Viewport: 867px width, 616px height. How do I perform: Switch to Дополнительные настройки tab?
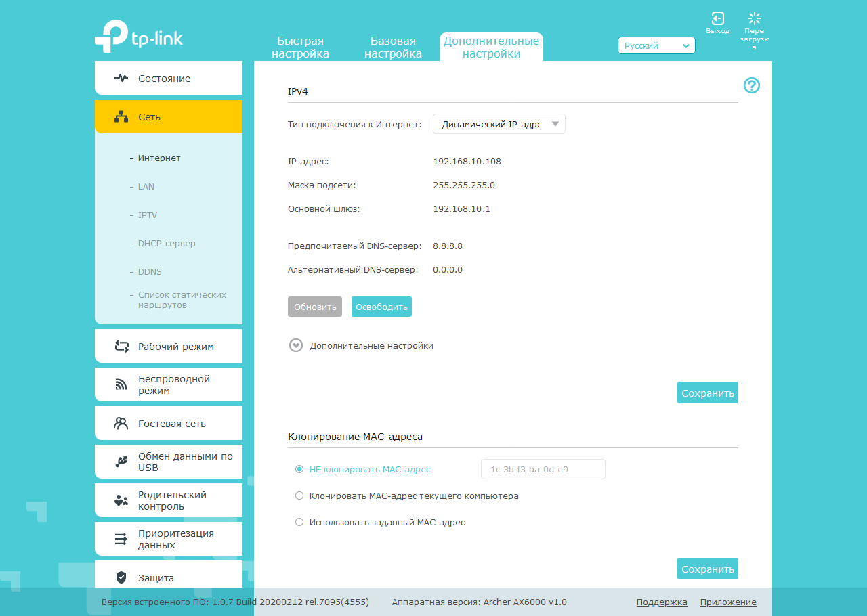pyautogui.click(x=492, y=47)
